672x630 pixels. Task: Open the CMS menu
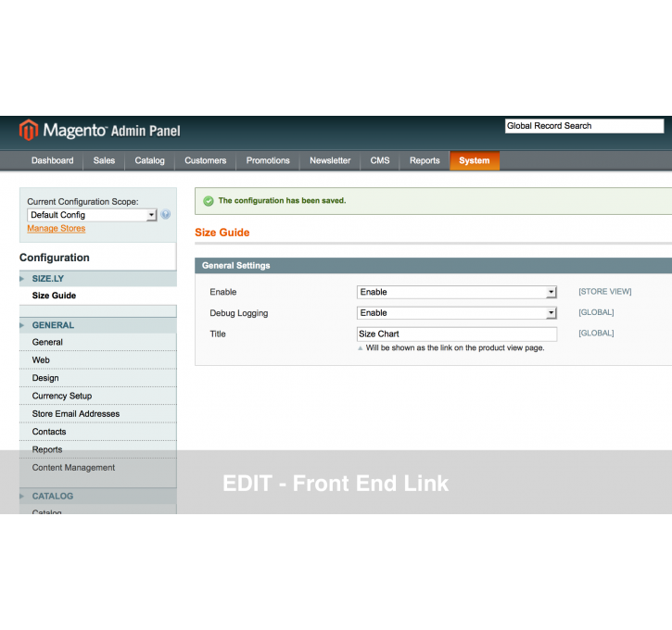click(x=380, y=160)
